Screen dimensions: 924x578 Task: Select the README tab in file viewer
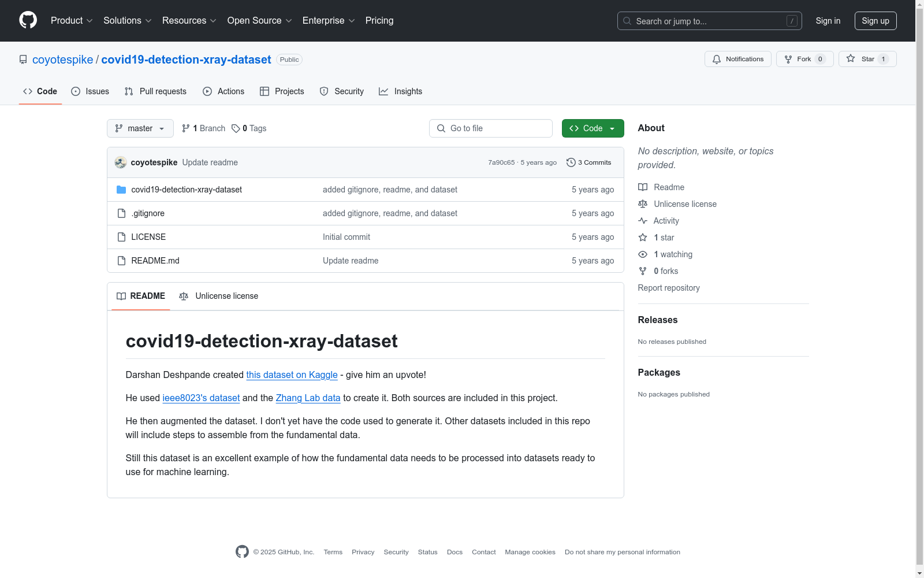pos(141,296)
